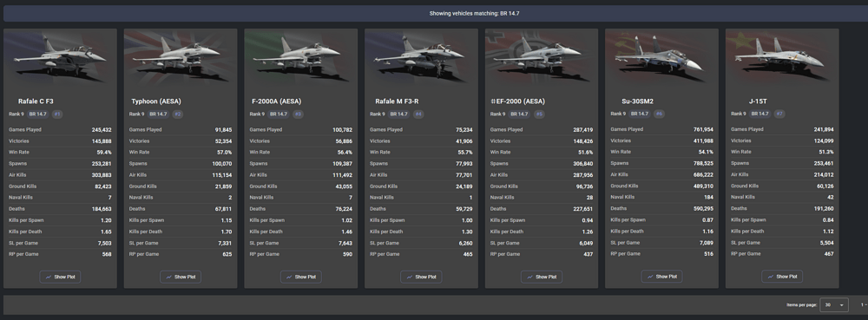Viewport: 868px width, 320px height.
Task: Click the #6 rank badge on Su-30SM2
Action: tap(659, 114)
